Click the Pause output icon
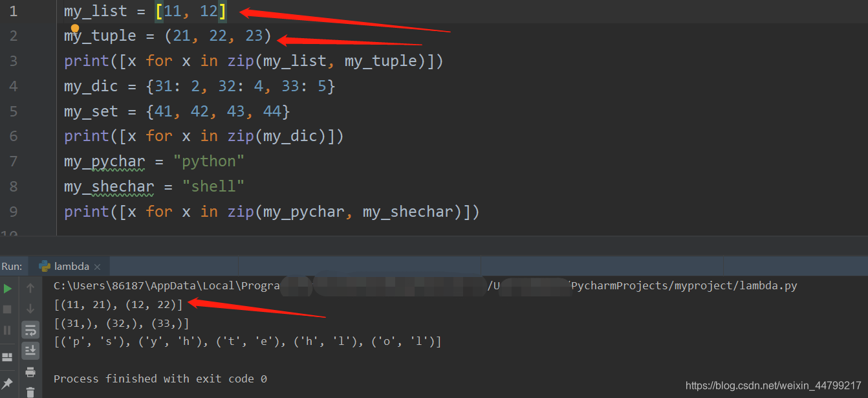868x398 pixels. coord(8,330)
